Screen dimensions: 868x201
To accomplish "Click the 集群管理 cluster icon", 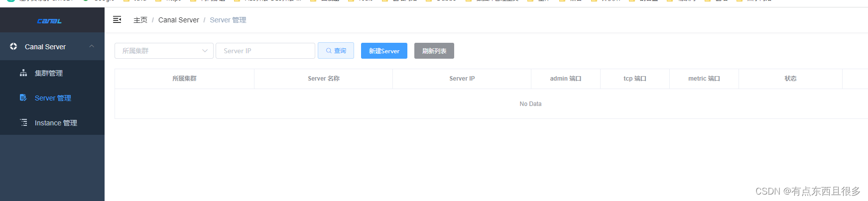I will (x=23, y=73).
